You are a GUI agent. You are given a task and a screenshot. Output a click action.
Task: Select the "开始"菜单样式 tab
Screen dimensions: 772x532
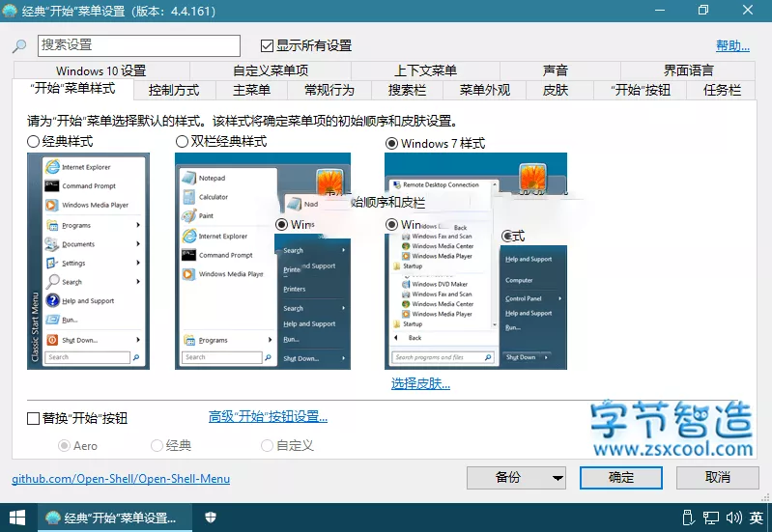point(72,89)
